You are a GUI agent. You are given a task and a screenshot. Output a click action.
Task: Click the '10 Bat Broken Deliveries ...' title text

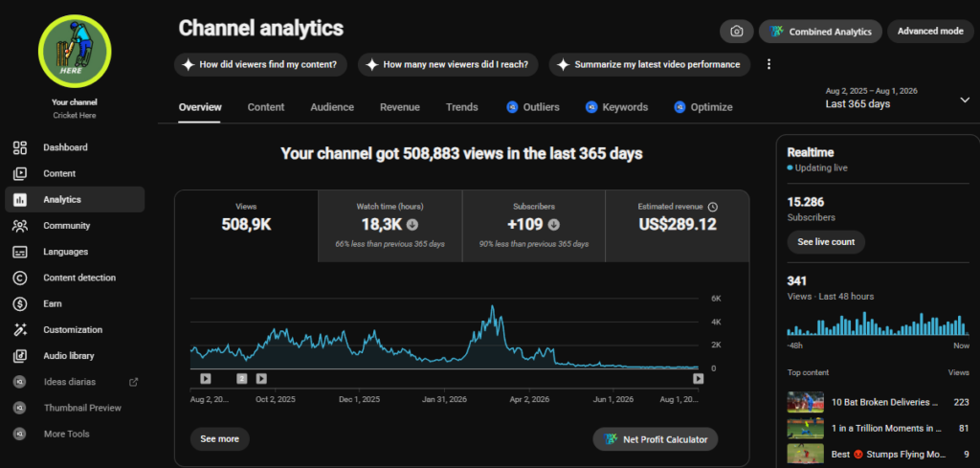pos(885,402)
